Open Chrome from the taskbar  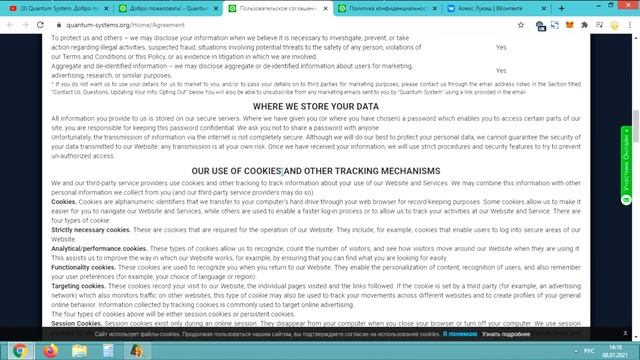point(20,351)
